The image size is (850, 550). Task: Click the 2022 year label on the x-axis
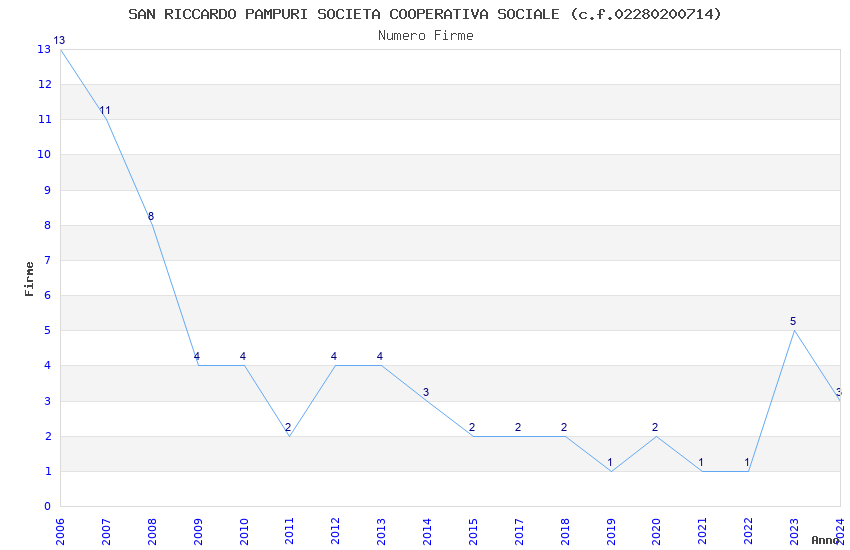click(x=749, y=532)
